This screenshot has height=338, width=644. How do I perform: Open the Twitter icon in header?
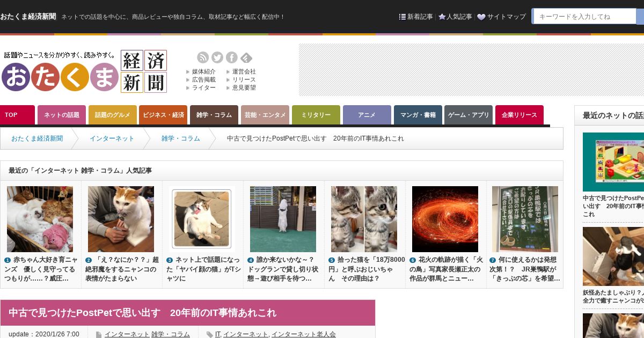[x=217, y=57]
